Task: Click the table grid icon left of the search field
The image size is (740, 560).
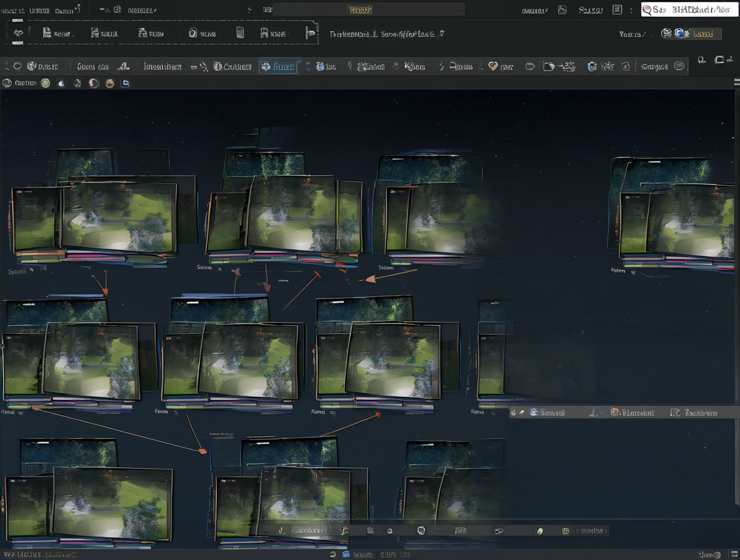Action: click(617, 9)
